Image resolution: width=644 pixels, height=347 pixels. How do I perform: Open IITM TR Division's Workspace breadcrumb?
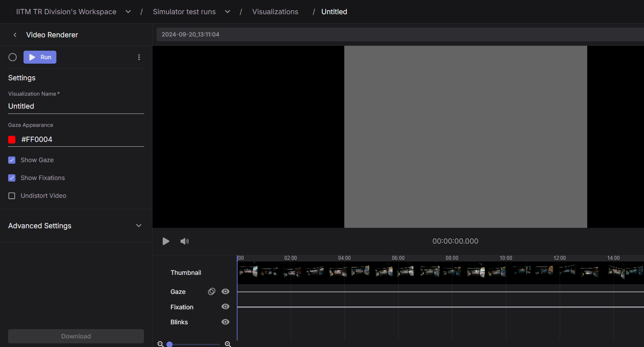66,12
